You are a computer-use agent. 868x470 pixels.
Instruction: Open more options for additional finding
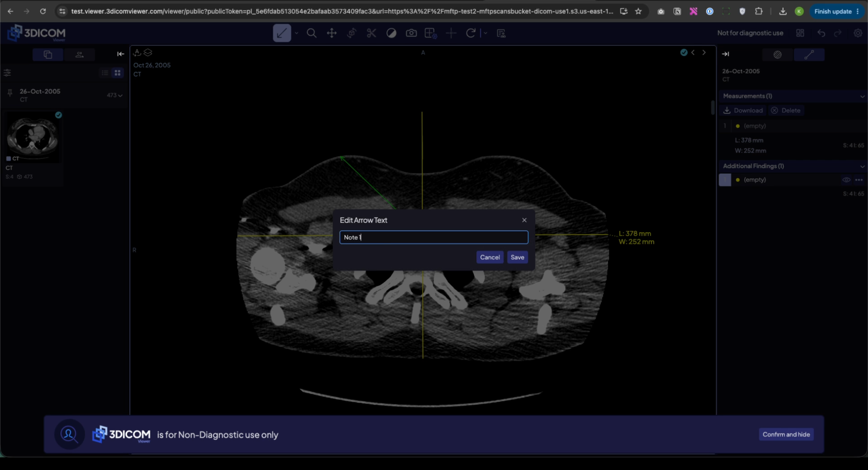(x=859, y=180)
